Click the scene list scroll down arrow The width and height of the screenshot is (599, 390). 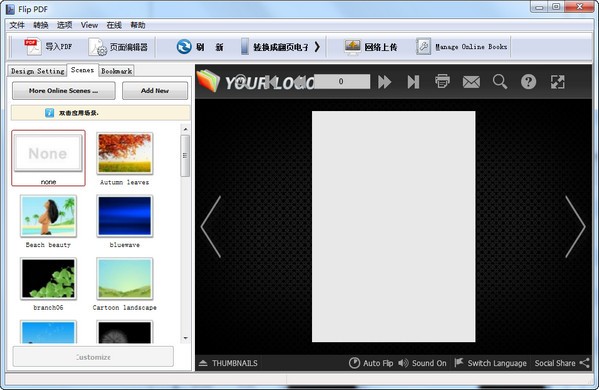[185, 338]
